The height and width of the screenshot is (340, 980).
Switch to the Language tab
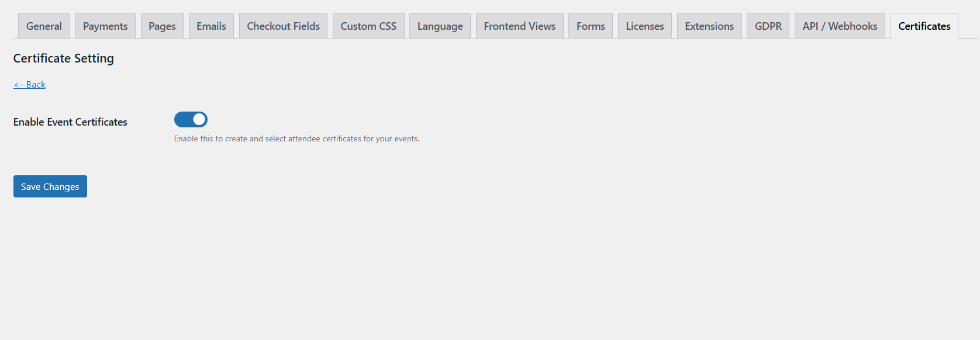[x=440, y=26]
